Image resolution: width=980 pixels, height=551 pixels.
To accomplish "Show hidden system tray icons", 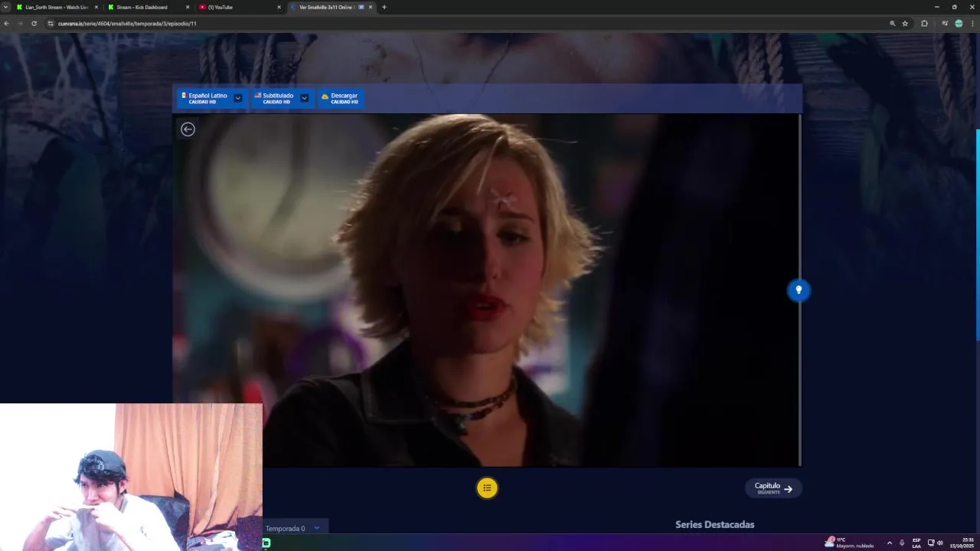I will [889, 543].
